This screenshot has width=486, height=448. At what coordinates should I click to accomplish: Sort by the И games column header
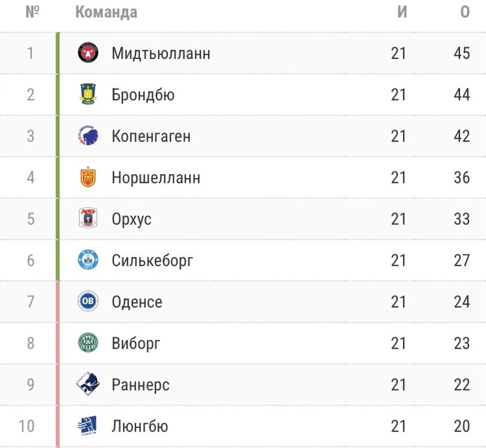click(402, 12)
